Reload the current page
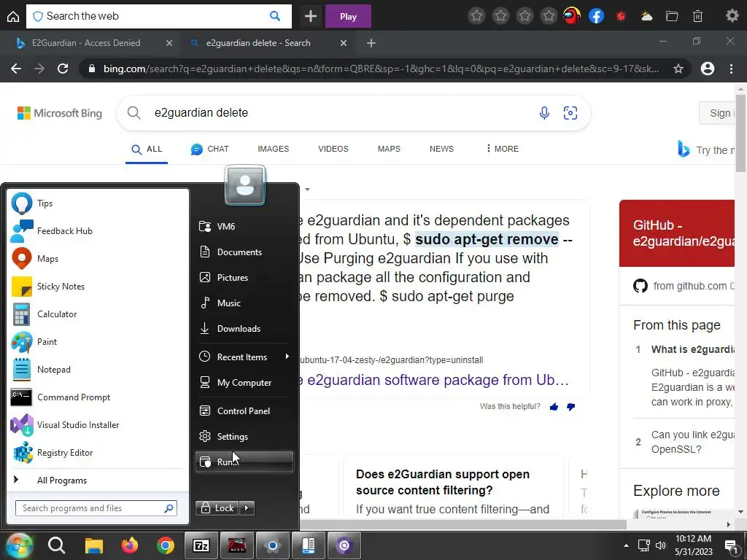The image size is (747, 560). tap(63, 69)
